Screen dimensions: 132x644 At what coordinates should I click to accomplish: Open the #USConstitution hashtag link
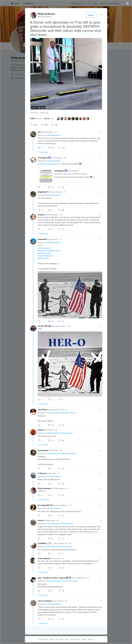pyautogui.click(x=44, y=248)
